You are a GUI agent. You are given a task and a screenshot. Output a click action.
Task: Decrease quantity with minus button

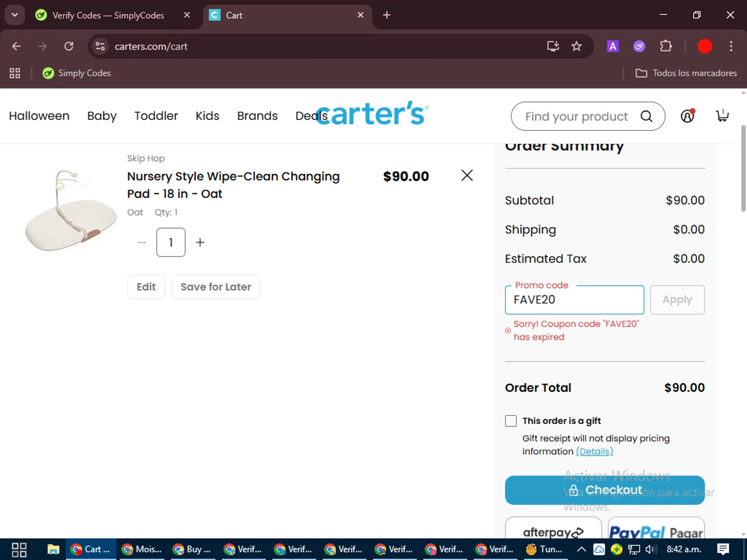click(142, 242)
